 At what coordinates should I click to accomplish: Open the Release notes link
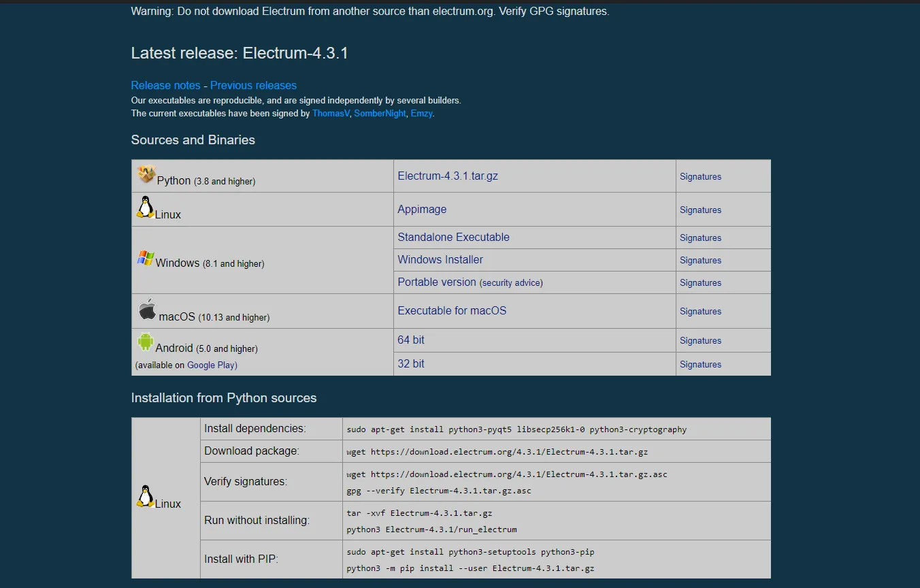tap(166, 86)
